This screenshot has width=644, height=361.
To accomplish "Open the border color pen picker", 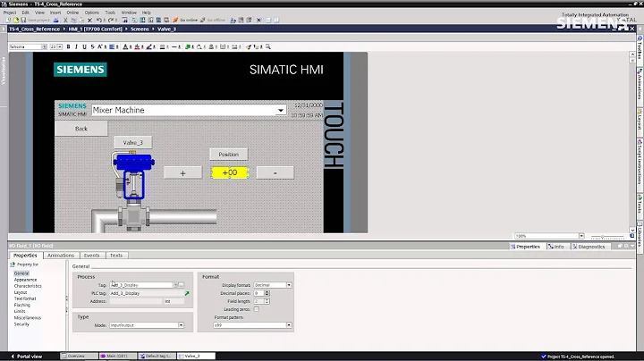I will coord(150,46).
